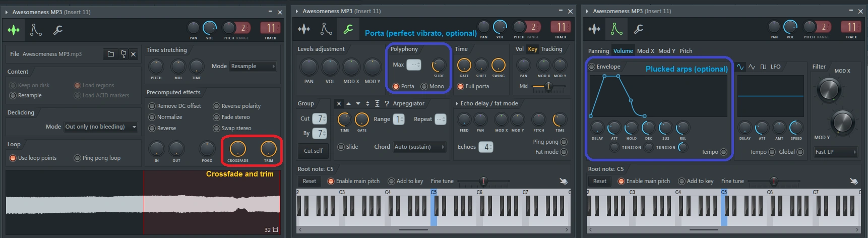This screenshot has height=238, width=868.
Task: Set arpeggiator direction to up-down bounce
Action: pyautogui.click(x=367, y=104)
